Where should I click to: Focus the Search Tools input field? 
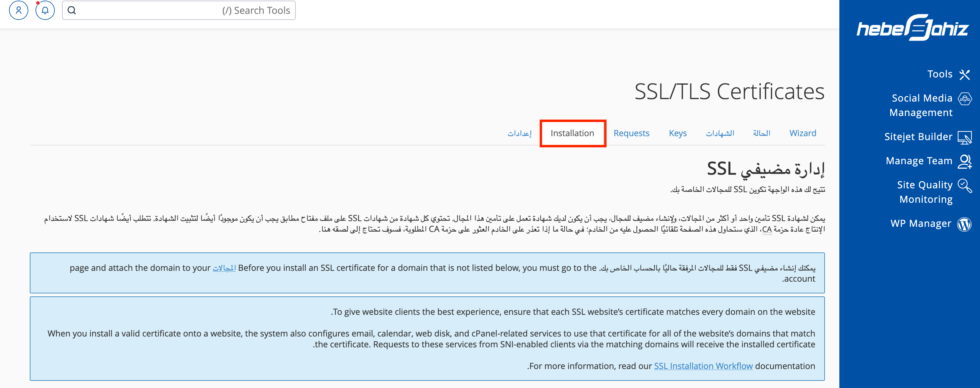179,10
